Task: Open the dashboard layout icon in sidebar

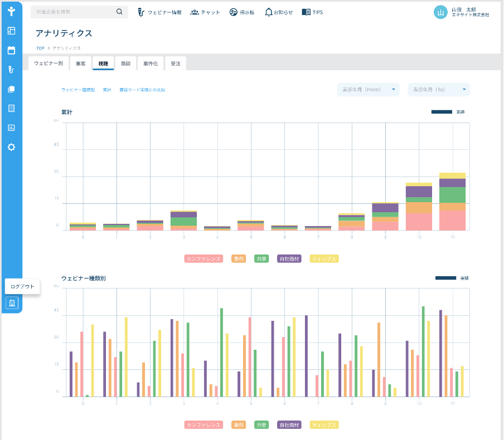Action: (11, 31)
